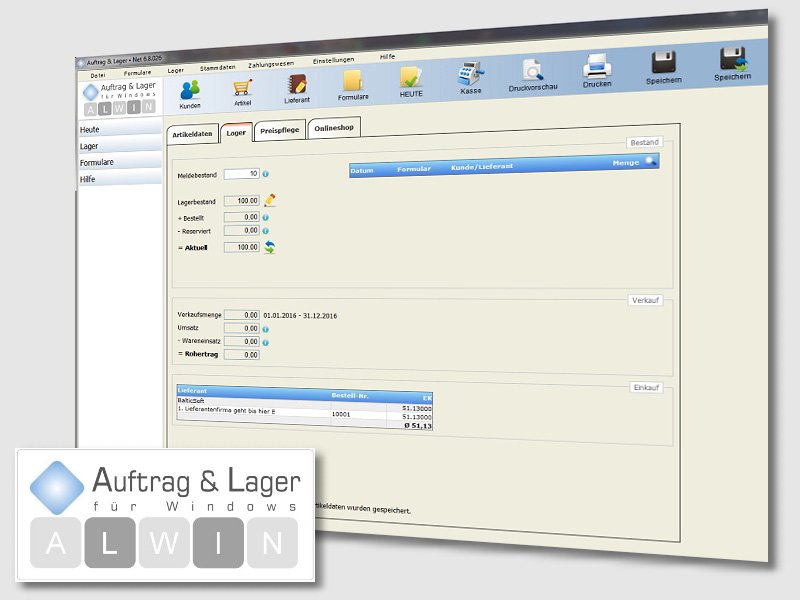800x600 pixels.
Task: Click the info icon next to Wareneinsatz
Action: tap(265, 342)
